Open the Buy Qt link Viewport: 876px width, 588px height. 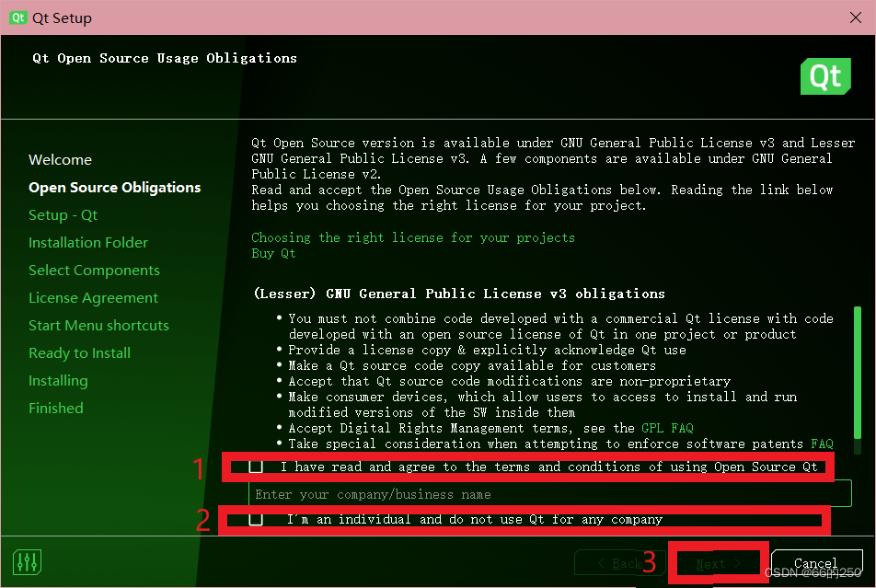tap(273, 253)
